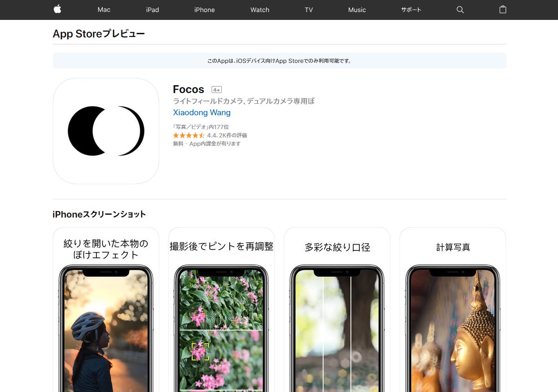Screen dimensions: 558x392
Task: Go to the iPhone section
Action: click(x=204, y=10)
